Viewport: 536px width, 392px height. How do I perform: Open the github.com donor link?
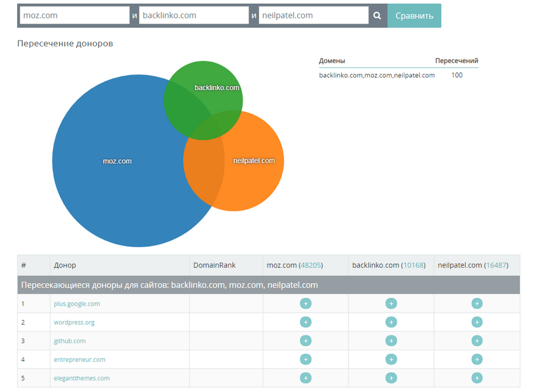(70, 341)
